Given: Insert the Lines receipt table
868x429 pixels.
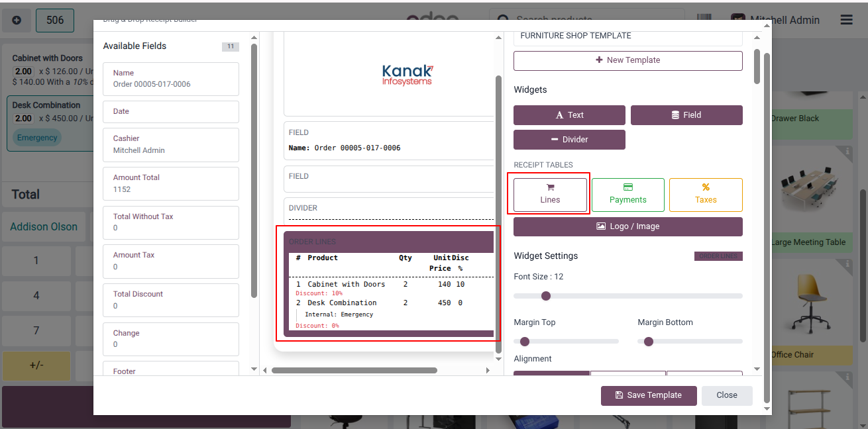Looking at the screenshot, I should pos(550,194).
